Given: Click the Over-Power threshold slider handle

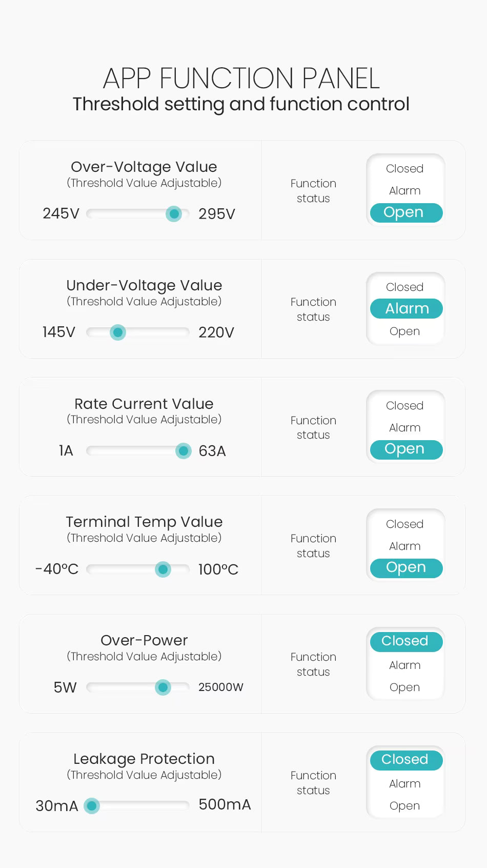Looking at the screenshot, I should pyautogui.click(x=163, y=687).
